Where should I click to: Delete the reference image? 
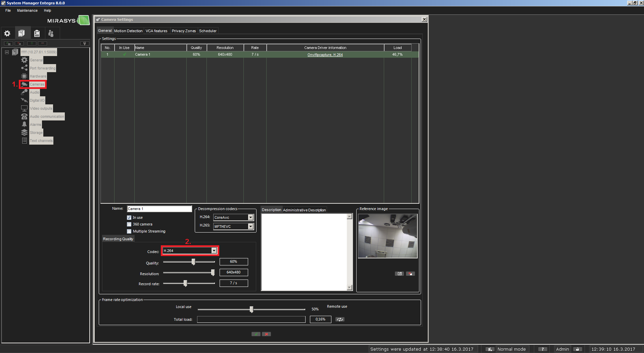point(410,274)
